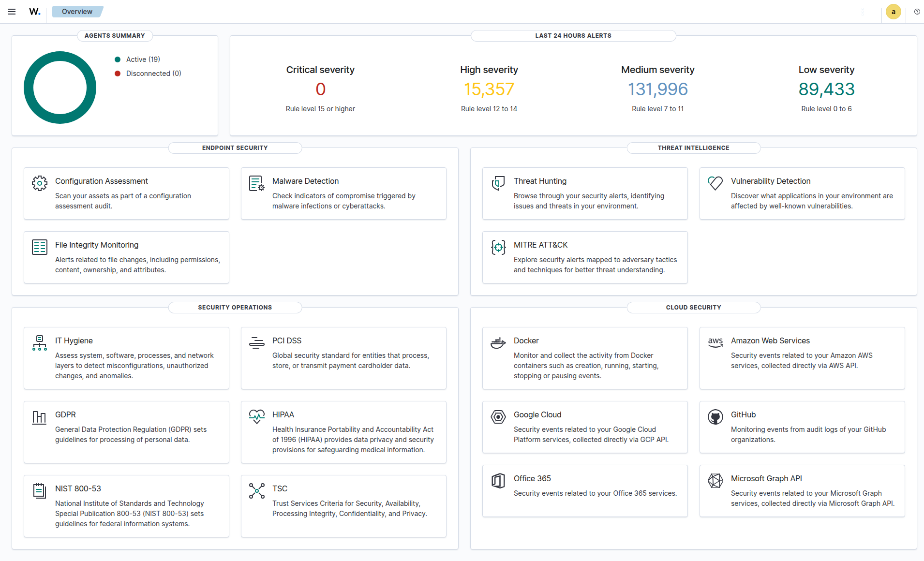The height and width of the screenshot is (561, 924).
Task: Click the Configuration Assessment gear icon
Action: pos(39,183)
